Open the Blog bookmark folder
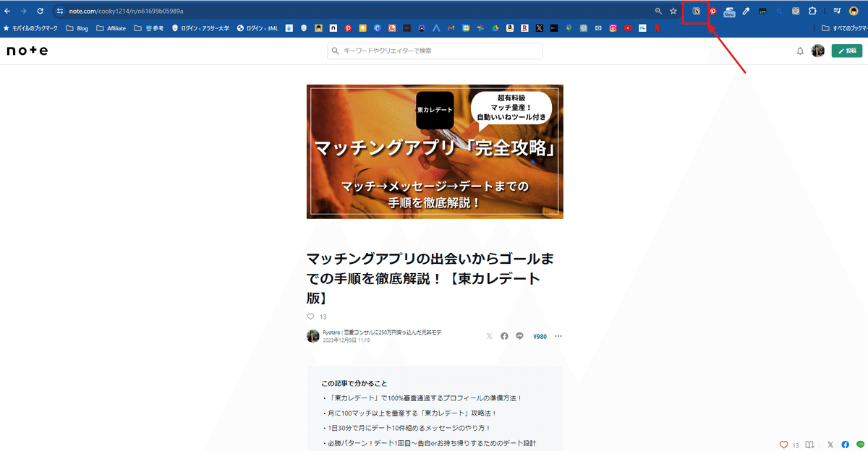The height and width of the screenshot is (451, 868). coord(77,29)
